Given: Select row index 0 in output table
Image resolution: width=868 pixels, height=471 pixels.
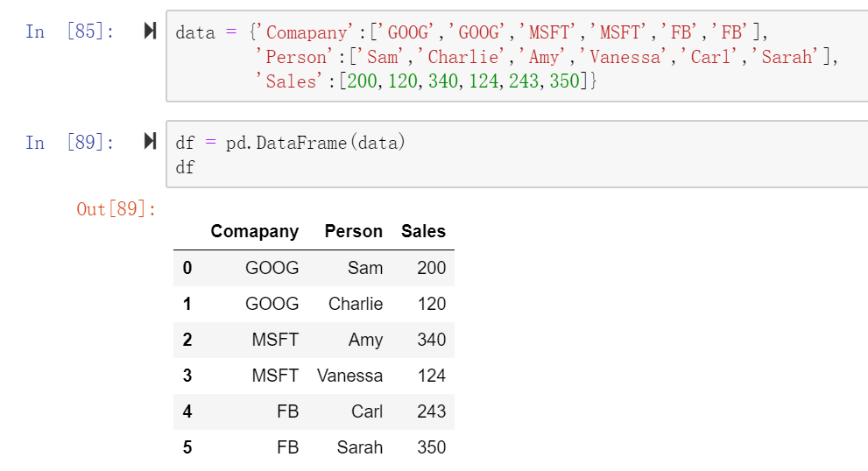Looking at the screenshot, I should pyautogui.click(x=187, y=268).
